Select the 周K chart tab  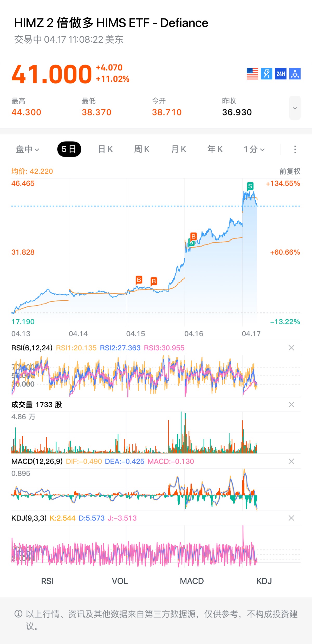click(142, 149)
